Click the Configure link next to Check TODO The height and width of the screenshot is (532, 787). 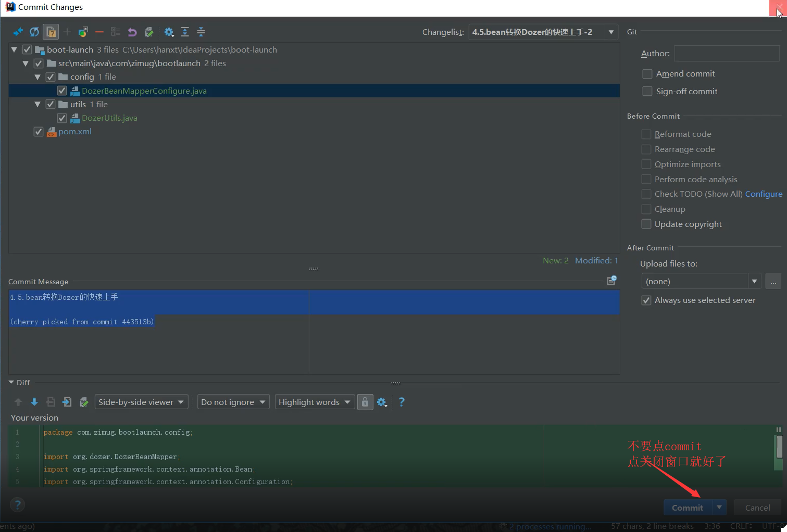764,194
